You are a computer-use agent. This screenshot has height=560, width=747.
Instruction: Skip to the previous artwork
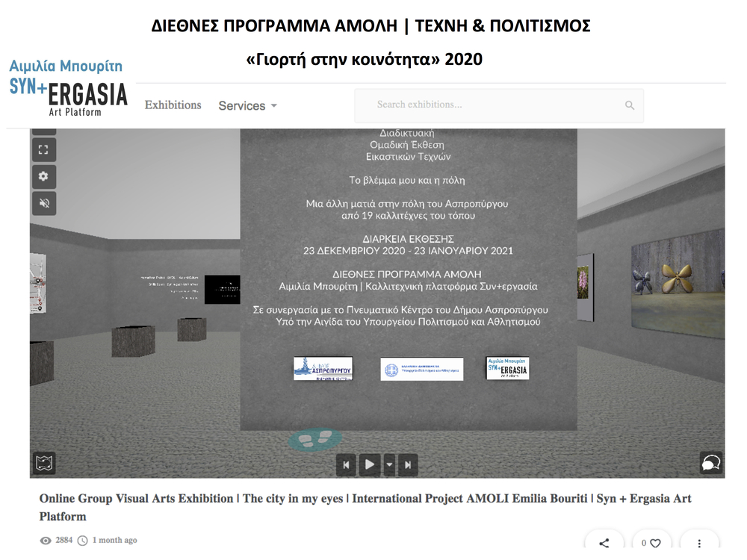[346, 464]
